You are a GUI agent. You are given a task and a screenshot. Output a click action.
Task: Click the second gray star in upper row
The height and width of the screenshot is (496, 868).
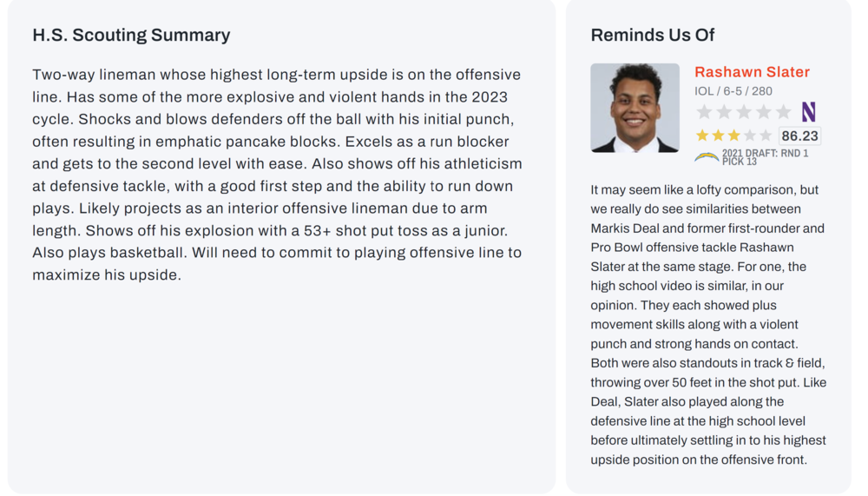click(x=724, y=112)
